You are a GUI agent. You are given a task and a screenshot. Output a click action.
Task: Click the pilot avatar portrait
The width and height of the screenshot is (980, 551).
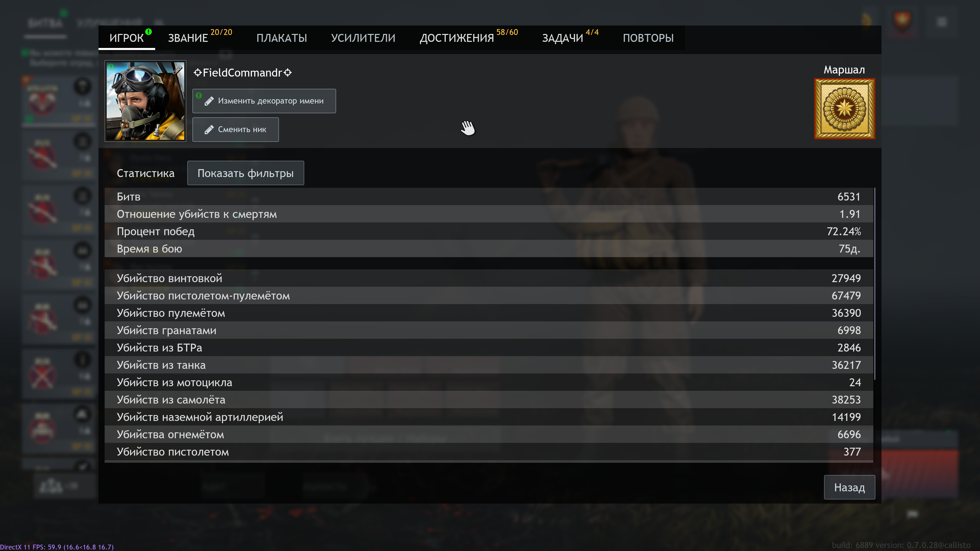(145, 101)
